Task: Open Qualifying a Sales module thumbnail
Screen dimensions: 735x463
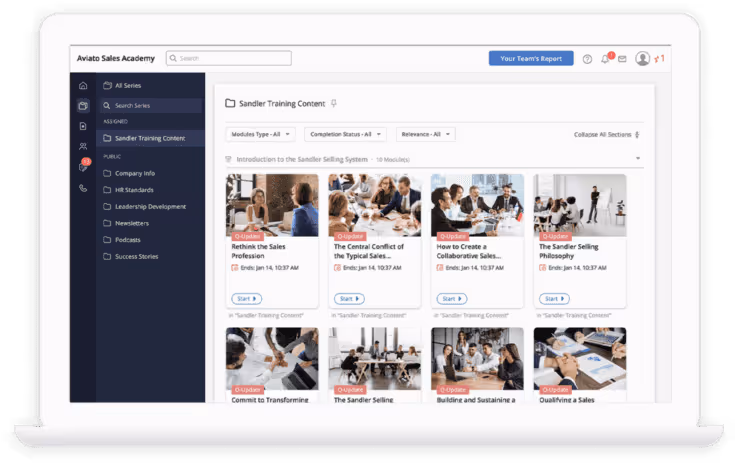Action: coord(580,358)
